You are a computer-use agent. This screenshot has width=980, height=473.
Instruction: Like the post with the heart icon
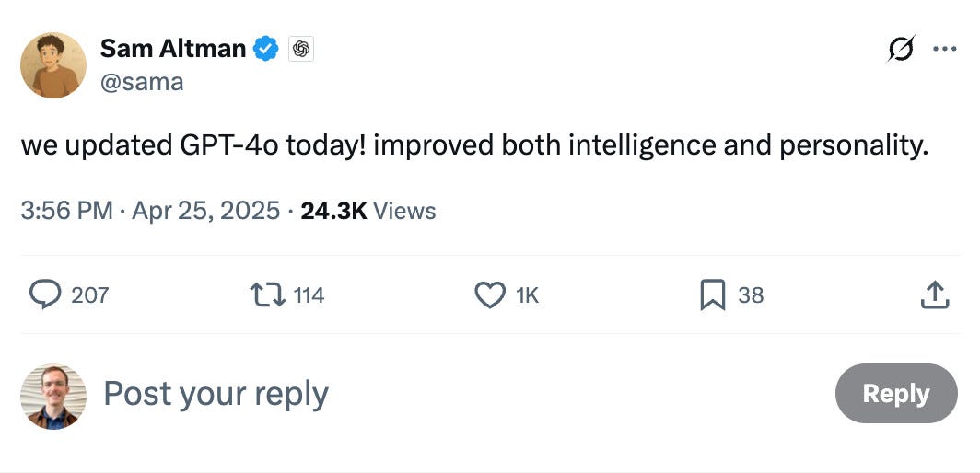[490, 294]
